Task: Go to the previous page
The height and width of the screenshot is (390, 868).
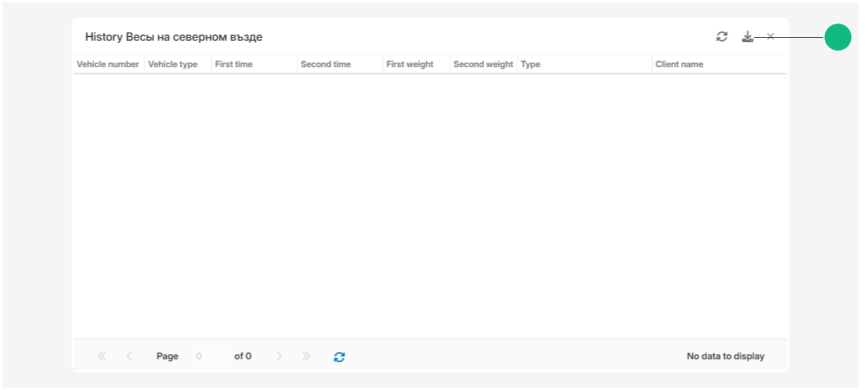Action: coord(128,356)
